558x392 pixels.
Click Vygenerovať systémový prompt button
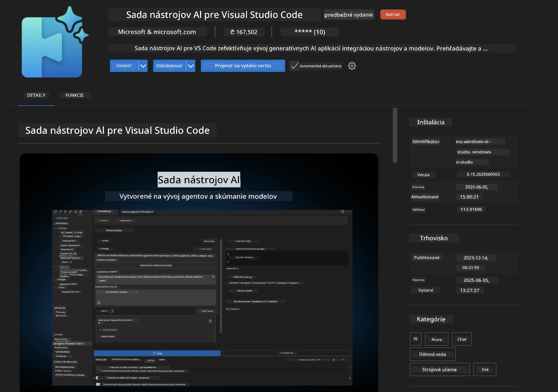pyautogui.click(x=156, y=265)
